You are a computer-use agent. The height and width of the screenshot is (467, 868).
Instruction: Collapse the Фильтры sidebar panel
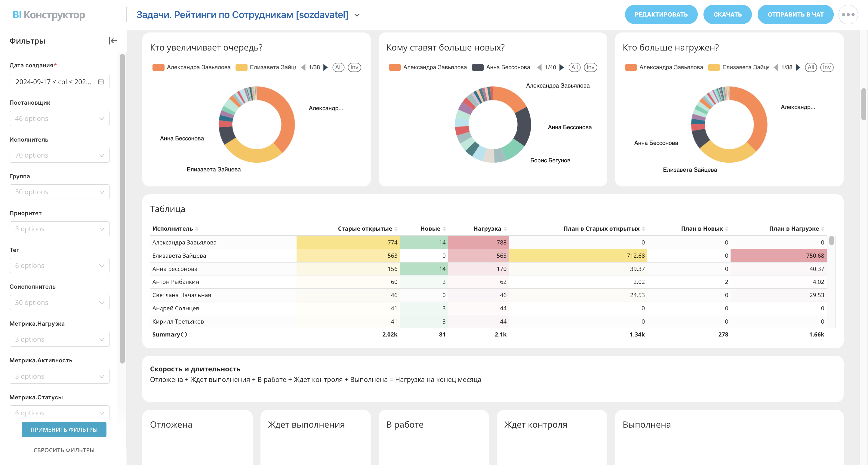pos(112,41)
